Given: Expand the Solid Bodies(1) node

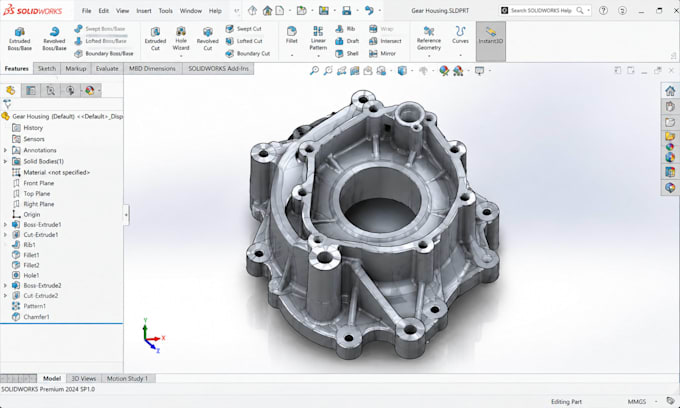Looking at the screenshot, I should click(x=5, y=161).
